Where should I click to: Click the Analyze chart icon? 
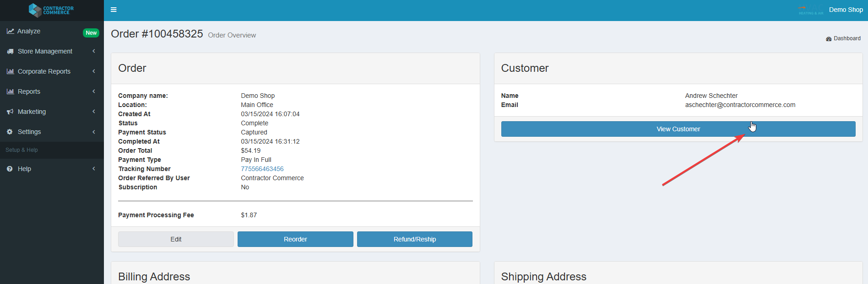coord(10,31)
